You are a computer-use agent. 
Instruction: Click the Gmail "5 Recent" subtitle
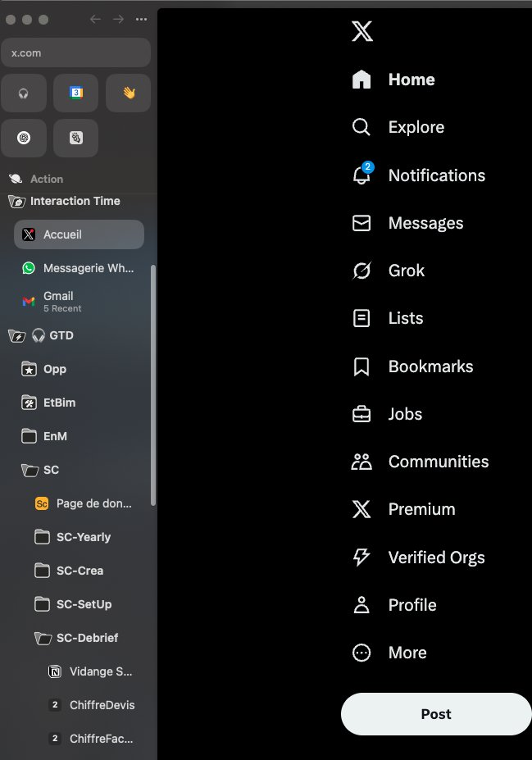[62, 309]
